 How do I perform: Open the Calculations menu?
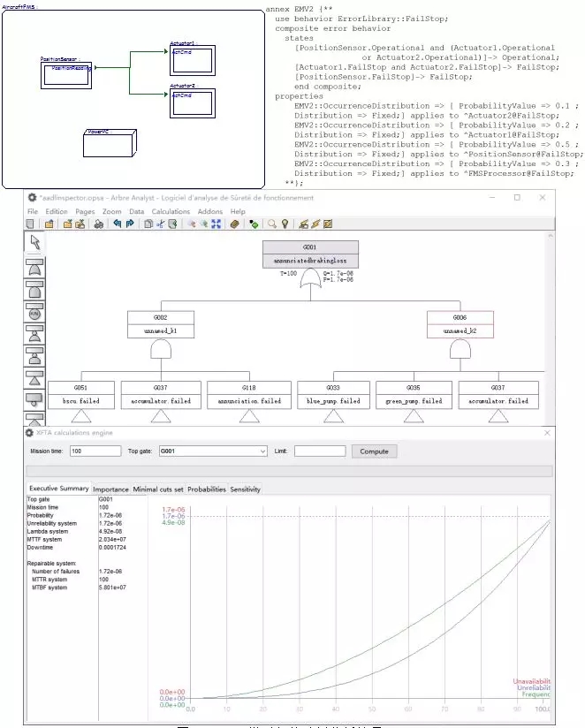tap(171, 211)
